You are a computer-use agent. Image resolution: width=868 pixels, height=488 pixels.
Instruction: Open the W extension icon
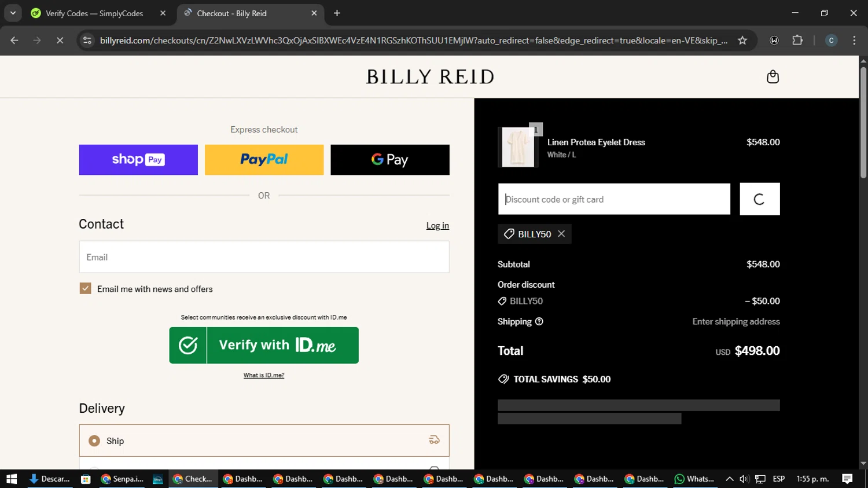click(774, 41)
